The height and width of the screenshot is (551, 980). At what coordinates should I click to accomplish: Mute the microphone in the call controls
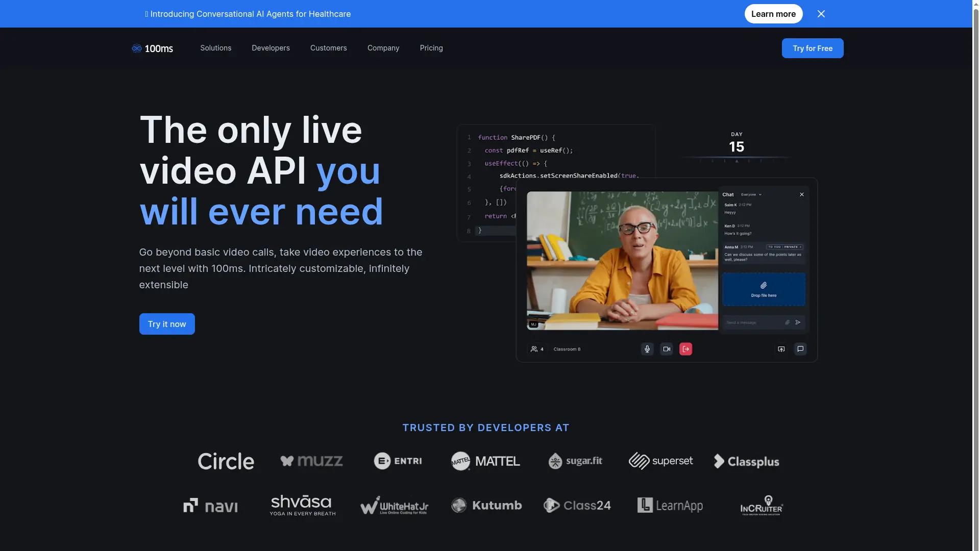(x=647, y=349)
